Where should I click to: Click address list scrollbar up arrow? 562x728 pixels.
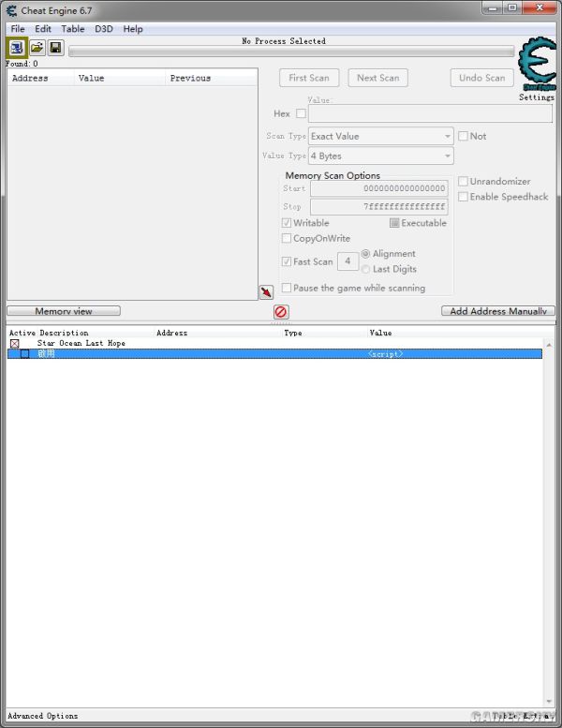(x=549, y=345)
